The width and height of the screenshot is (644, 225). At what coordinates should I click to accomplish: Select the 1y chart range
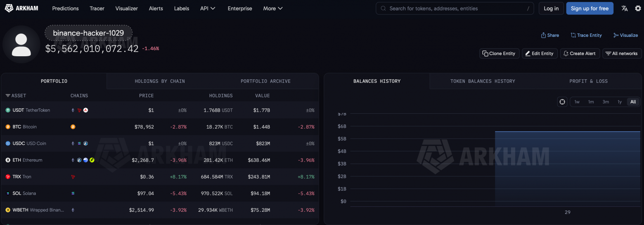[620, 102]
